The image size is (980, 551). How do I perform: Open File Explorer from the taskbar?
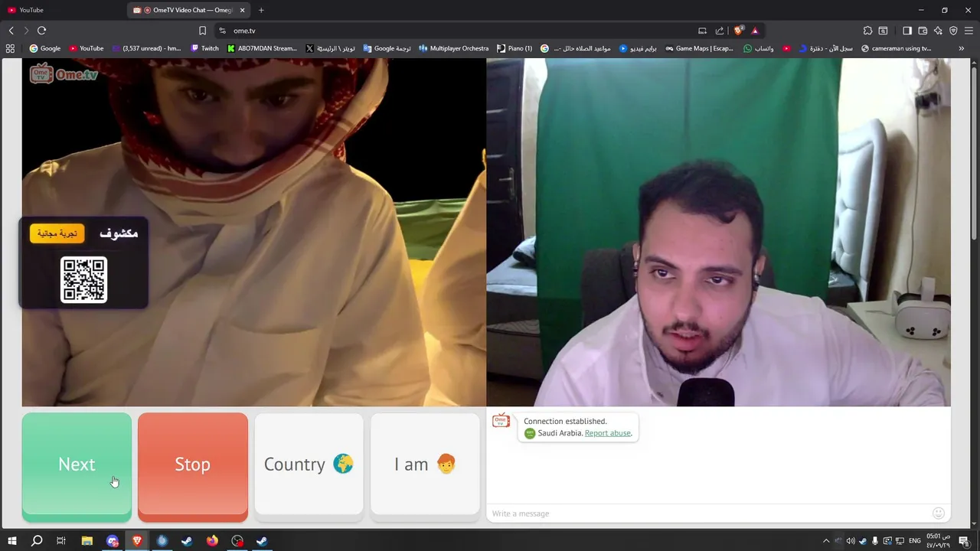coord(87,541)
